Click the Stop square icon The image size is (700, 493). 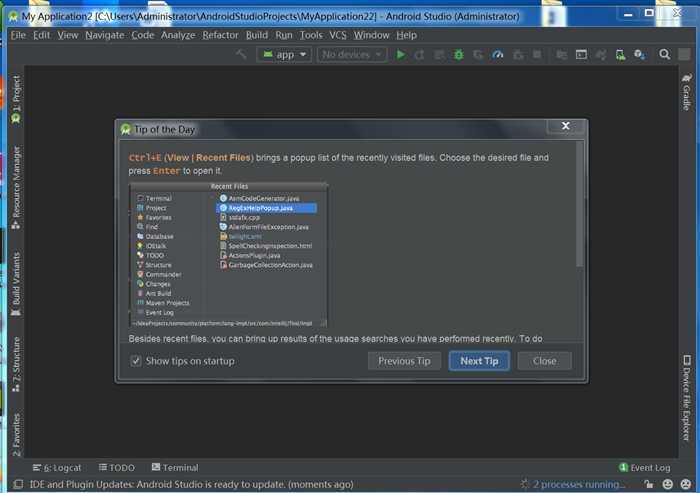click(537, 54)
